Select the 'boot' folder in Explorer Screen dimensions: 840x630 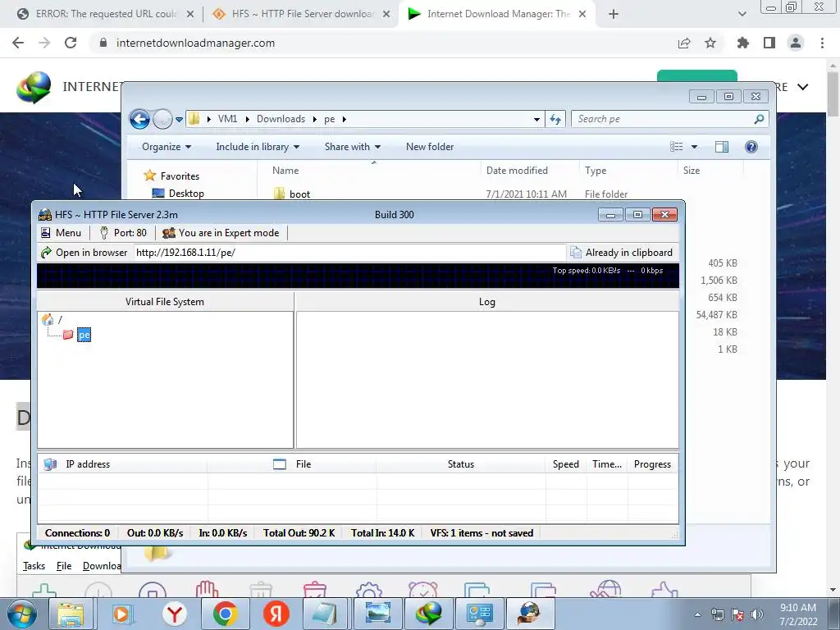coord(299,194)
